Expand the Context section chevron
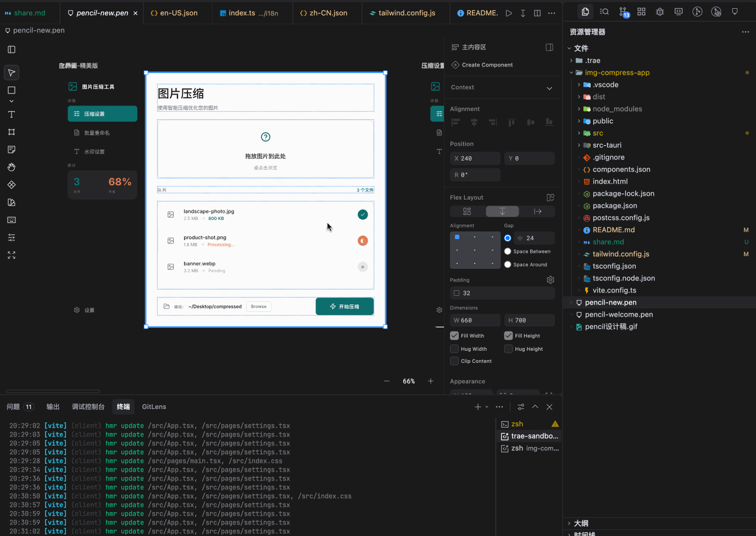 549,88
